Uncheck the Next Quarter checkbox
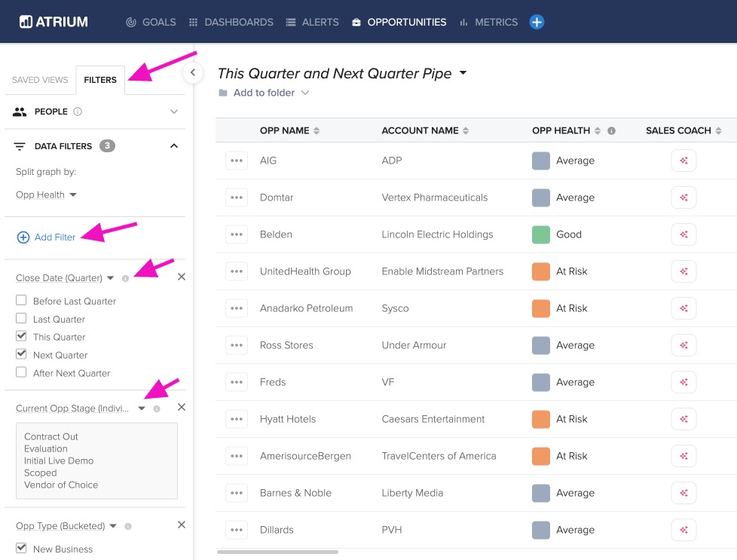This screenshot has width=737, height=560. click(21, 354)
